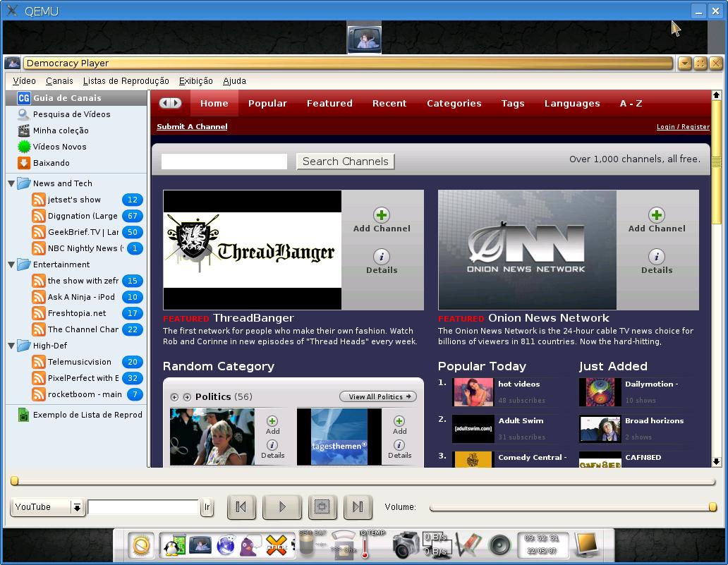Screen dimensions: 728x565
Task: Open the A - Z tab
Action: coord(631,104)
